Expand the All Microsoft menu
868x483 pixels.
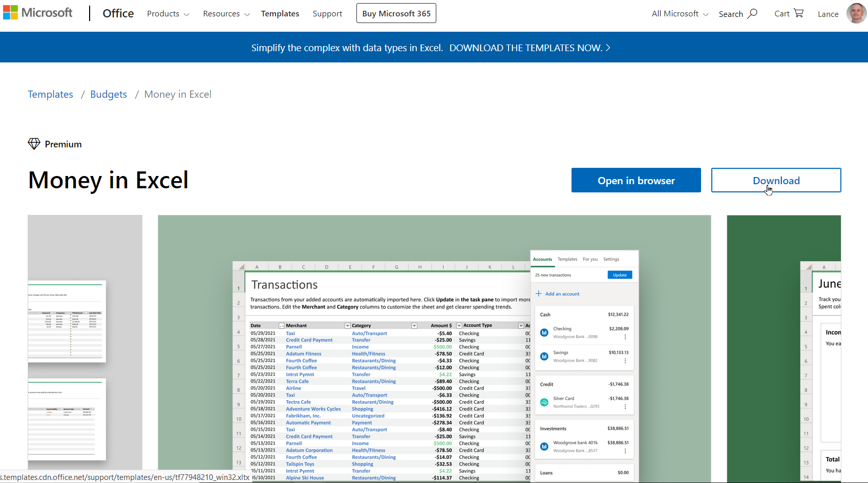[x=680, y=14]
